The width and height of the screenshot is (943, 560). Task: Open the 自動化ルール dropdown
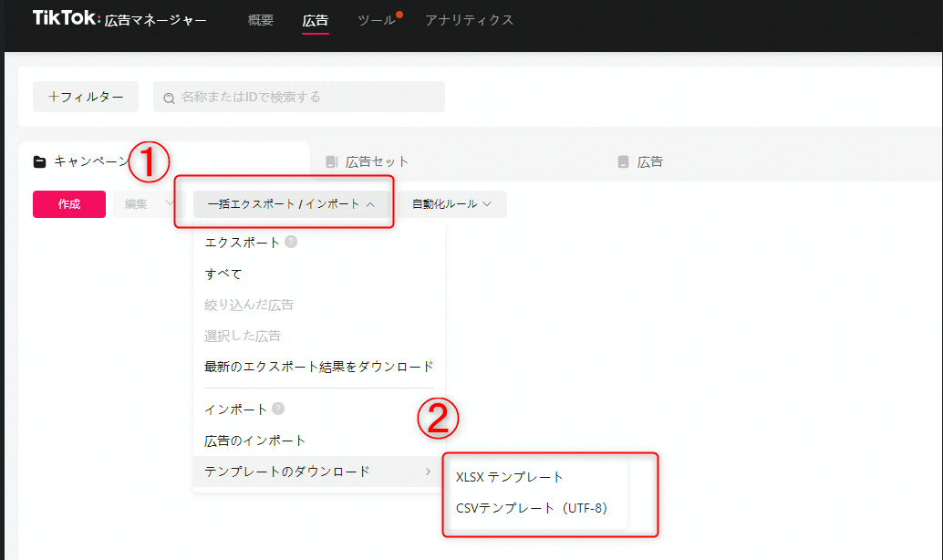click(451, 204)
